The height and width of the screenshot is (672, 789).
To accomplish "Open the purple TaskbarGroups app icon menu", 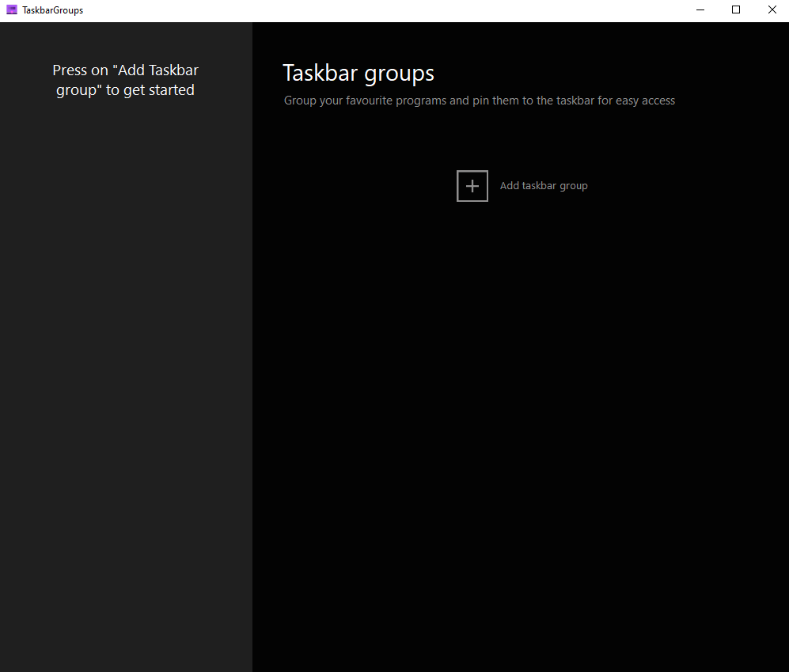I will coord(12,10).
